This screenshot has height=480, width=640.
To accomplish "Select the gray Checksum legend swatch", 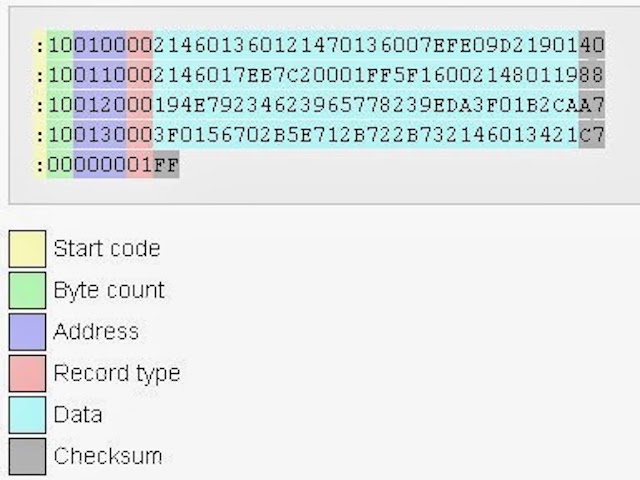I will pos(27,457).
